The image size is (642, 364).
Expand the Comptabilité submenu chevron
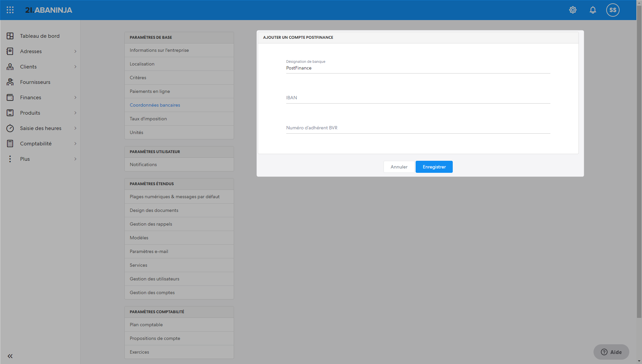[x=75, y=143]
